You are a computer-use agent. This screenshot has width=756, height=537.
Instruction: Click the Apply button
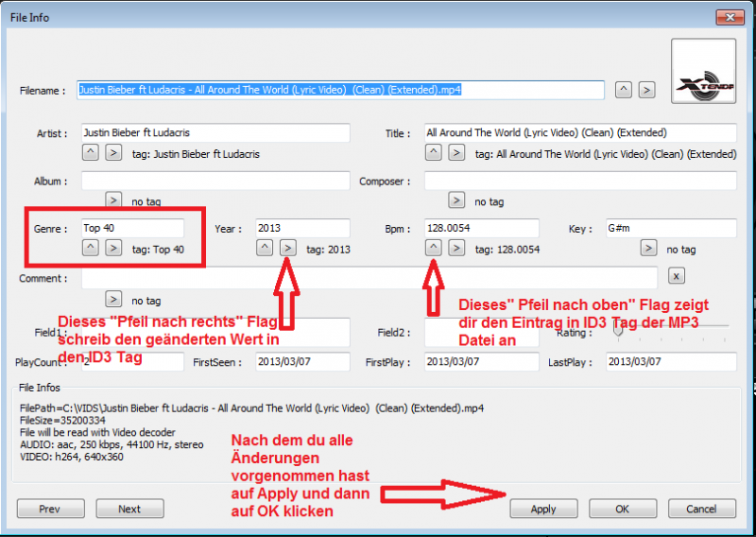coord(544,509)
